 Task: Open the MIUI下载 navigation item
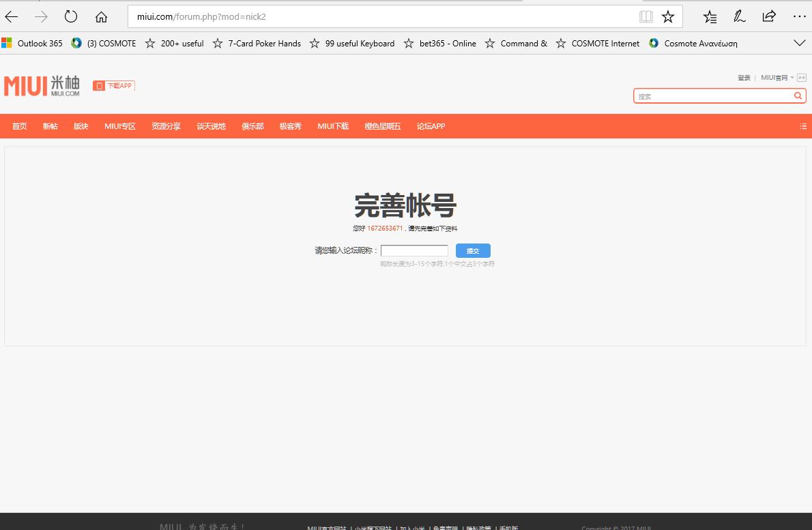point(333,126)
